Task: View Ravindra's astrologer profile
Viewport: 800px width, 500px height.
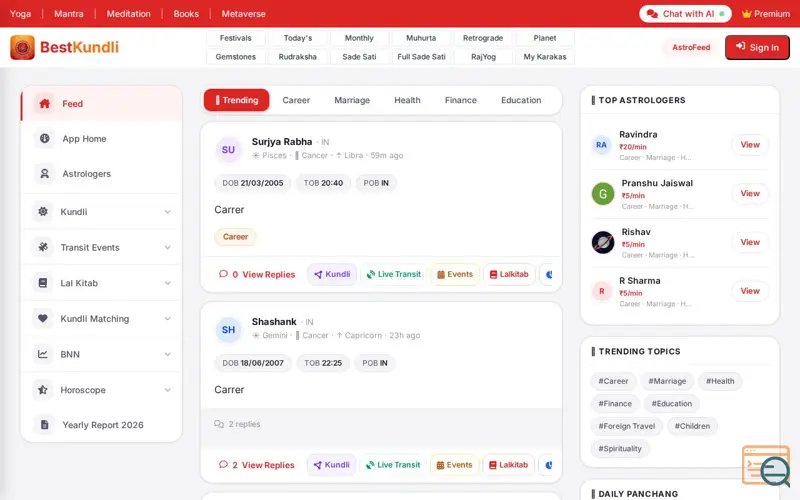Action: [x=750, y=145]
